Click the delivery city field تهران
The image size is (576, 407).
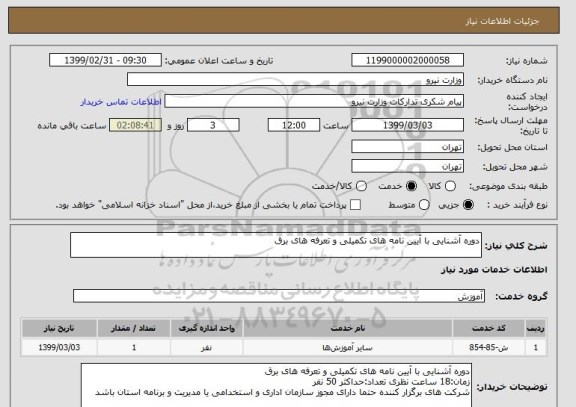(407, 166)
